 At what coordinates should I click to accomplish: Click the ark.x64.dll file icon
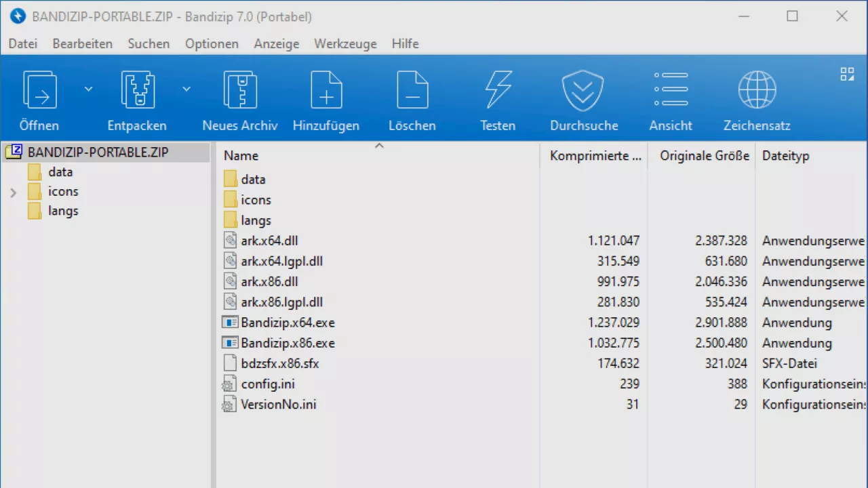click(x=230, y=241)
